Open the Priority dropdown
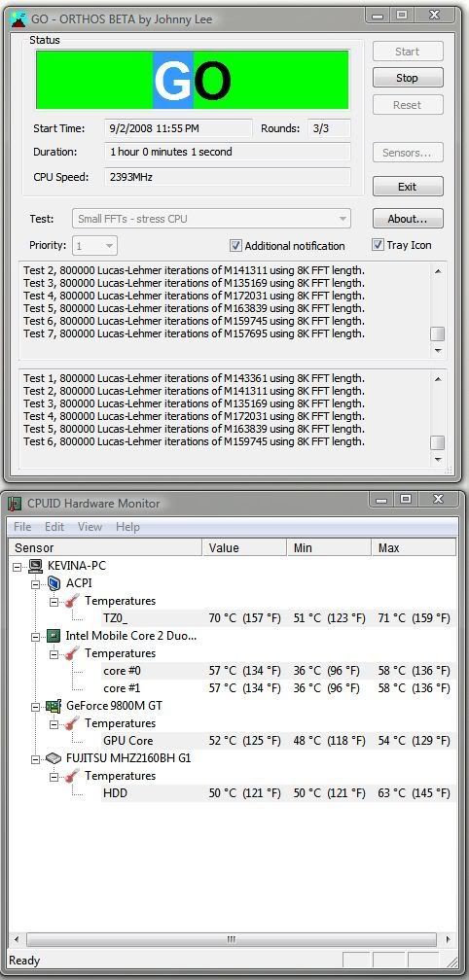 95,246
